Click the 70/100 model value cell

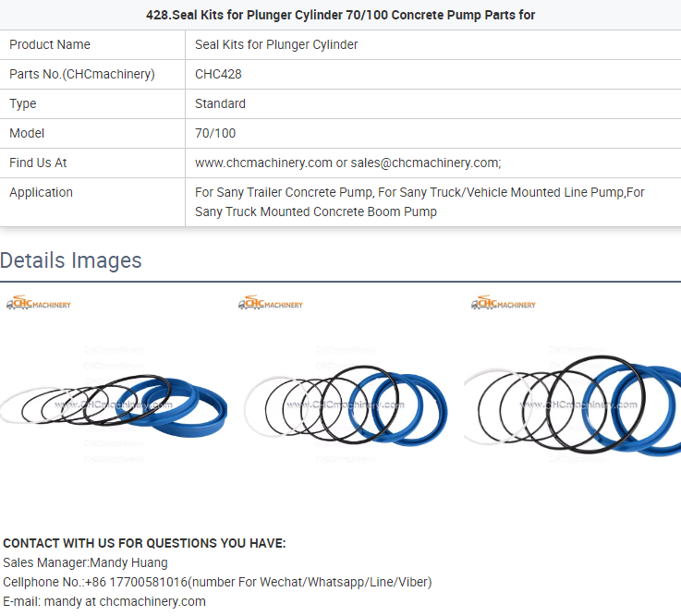(215, 133)
